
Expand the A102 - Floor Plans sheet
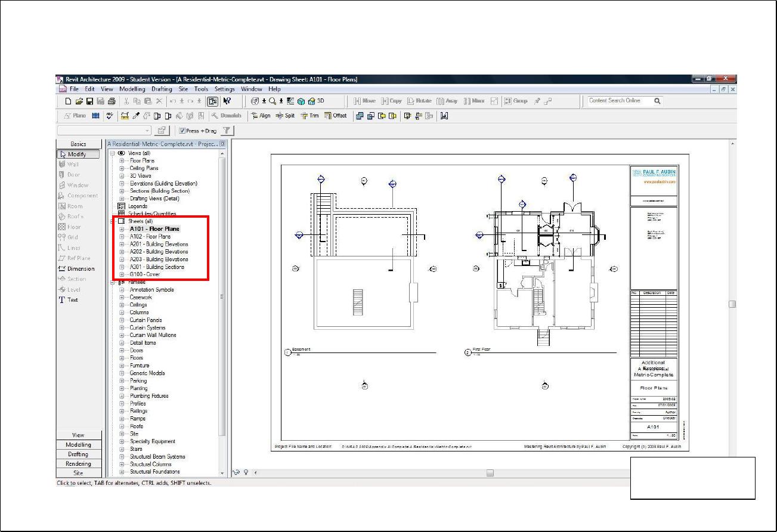click(122, 237)
